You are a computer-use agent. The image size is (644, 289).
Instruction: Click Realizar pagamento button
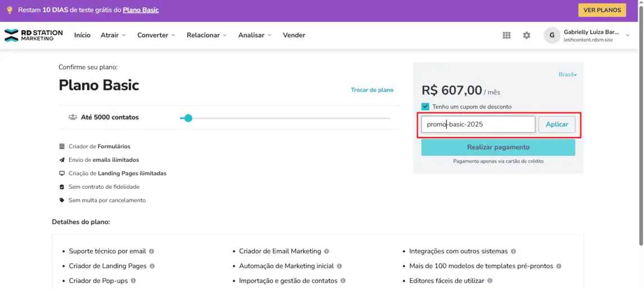(498, 147)
